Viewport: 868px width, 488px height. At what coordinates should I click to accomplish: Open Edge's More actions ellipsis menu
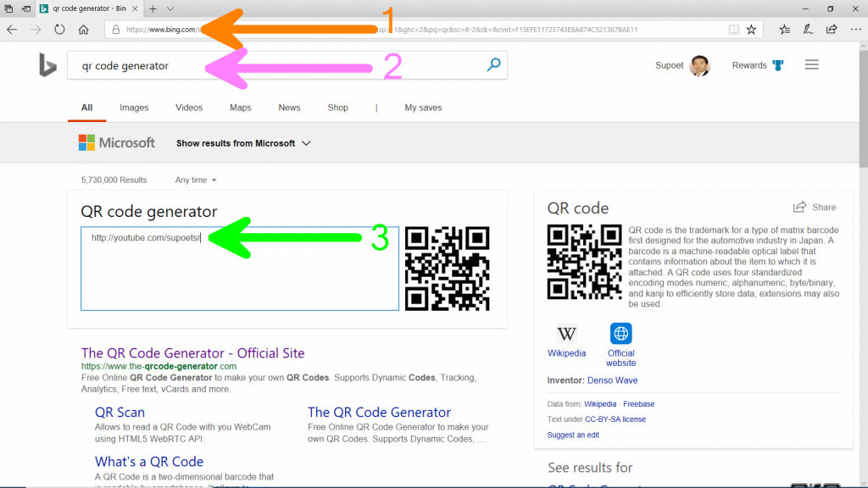[x=856, y=29]
